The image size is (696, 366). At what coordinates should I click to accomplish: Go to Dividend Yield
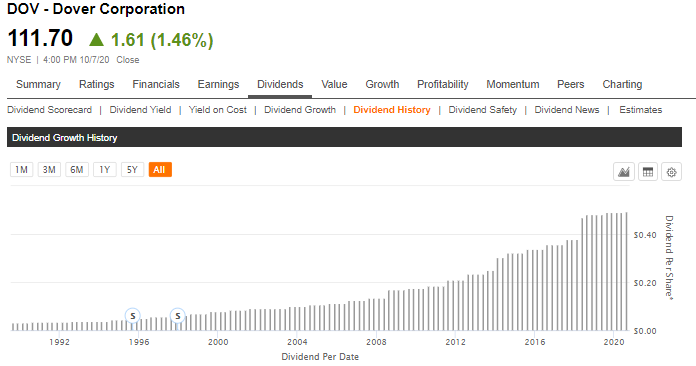140,110
